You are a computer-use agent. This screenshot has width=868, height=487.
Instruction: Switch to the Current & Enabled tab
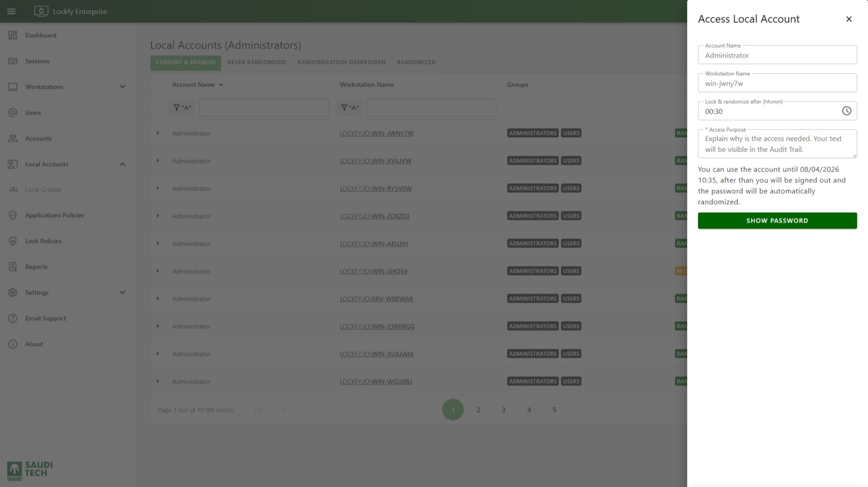coord(185,63)
